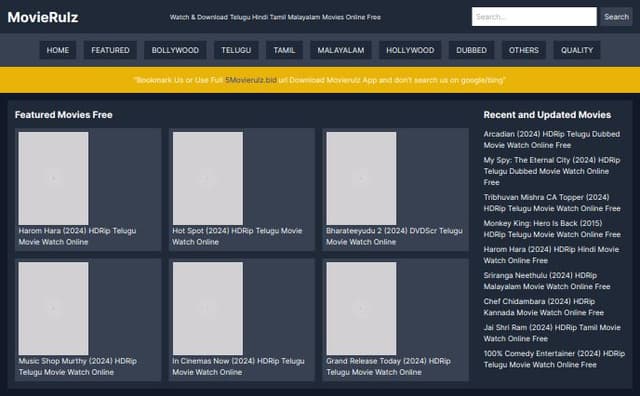Open In Cinemas Now poster thumbnail
640x396 pixels.
click(x=208, y=308)
